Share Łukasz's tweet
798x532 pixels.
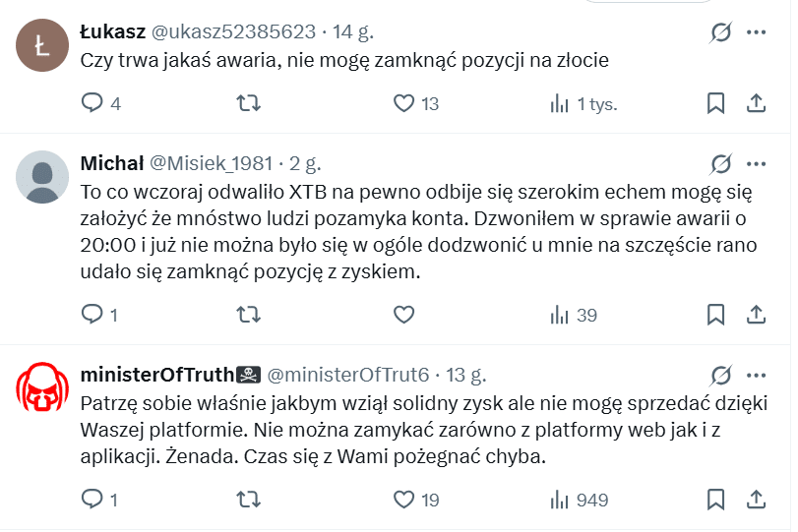756,103
